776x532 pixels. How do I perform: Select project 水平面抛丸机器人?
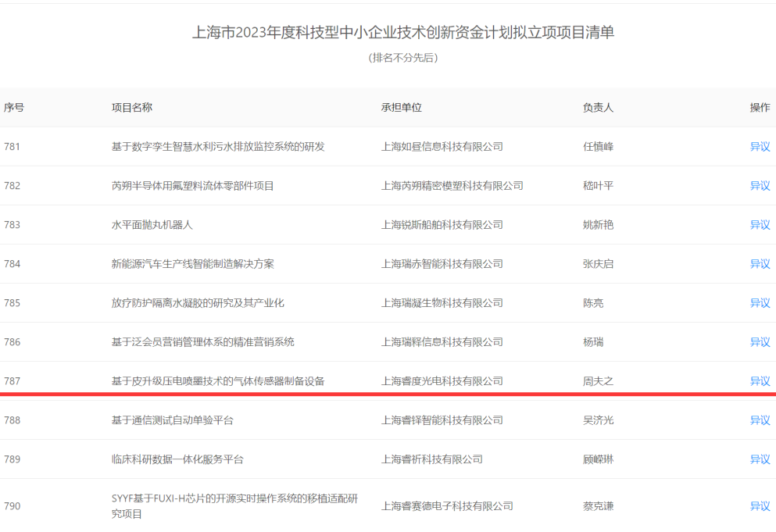(x=152, y=225)
